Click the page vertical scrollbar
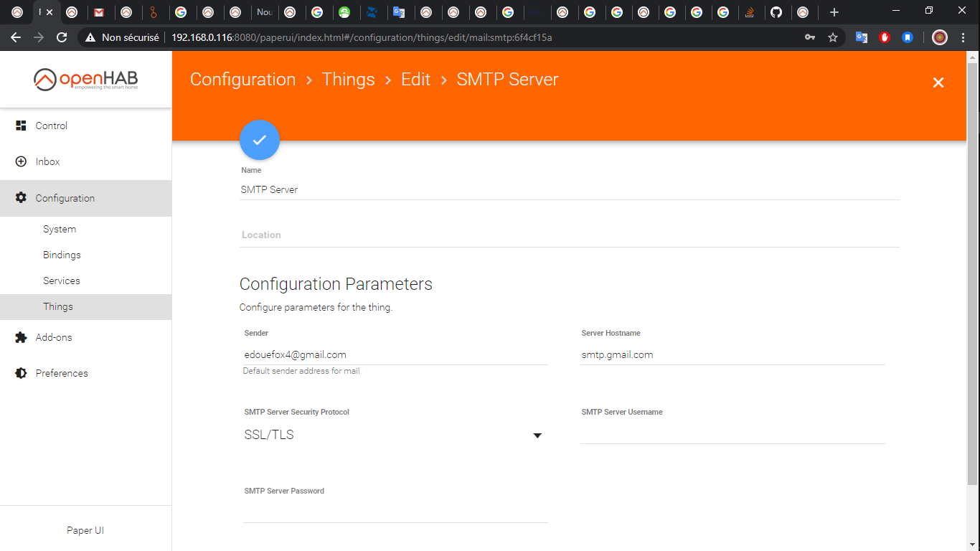The image size is (980, 551). pos(973,273)
